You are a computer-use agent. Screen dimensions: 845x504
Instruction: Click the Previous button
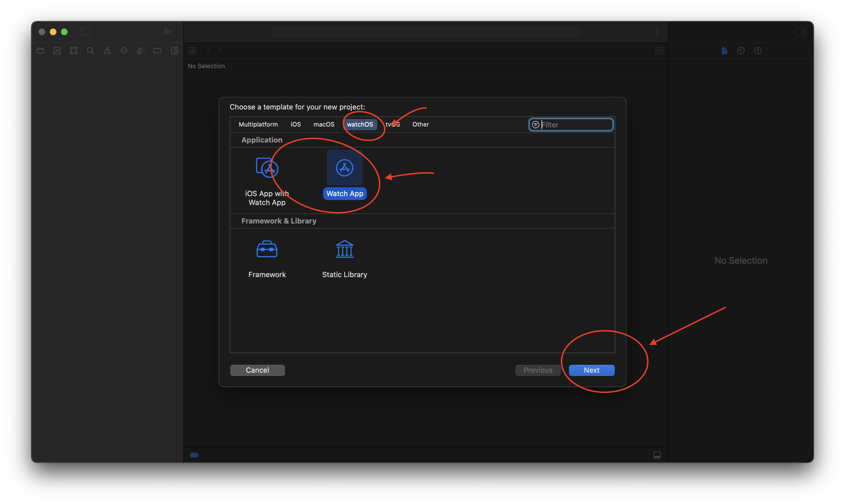pyautogui.click(x=538, y=370)
